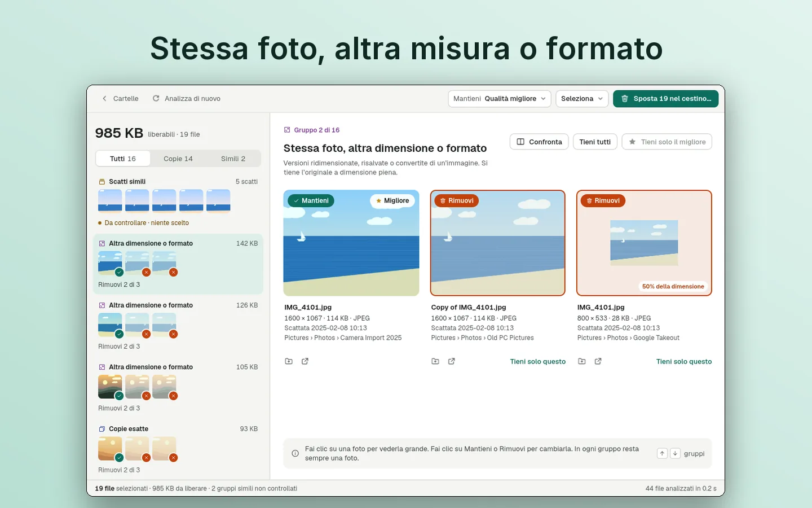Image resolution: width=812 pixels, height=508 pixels.
Task: Click the Tieni tutti button
Action: click(x=595, y=142)
